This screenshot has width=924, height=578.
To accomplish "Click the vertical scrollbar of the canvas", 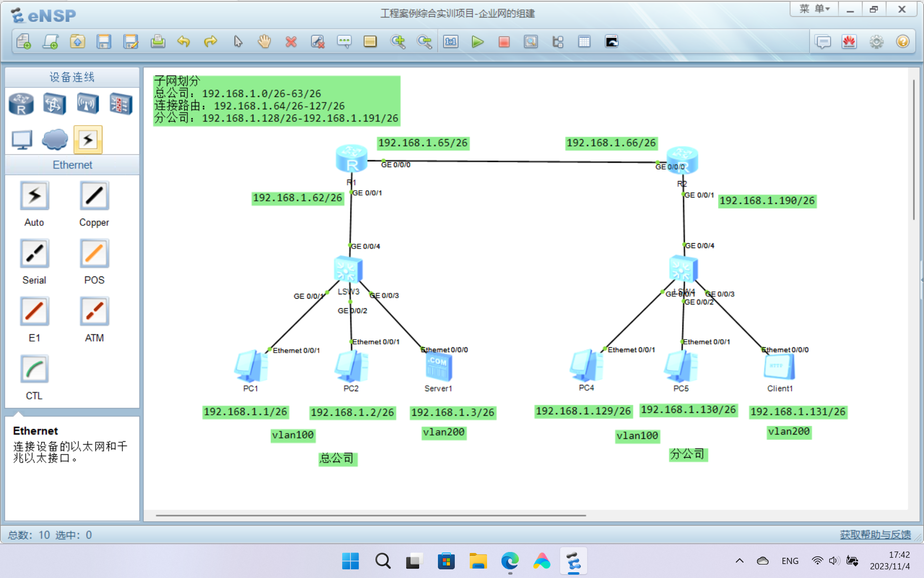I will [913, 149].
